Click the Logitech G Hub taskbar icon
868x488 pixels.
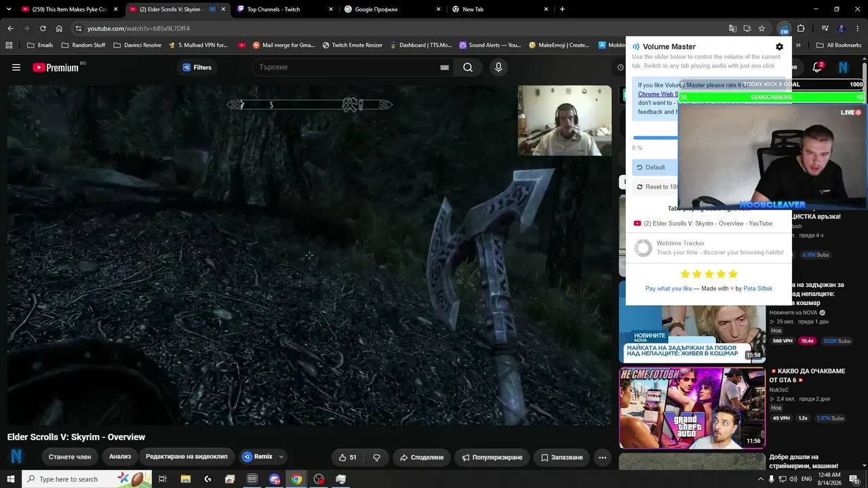click(208, 479)
